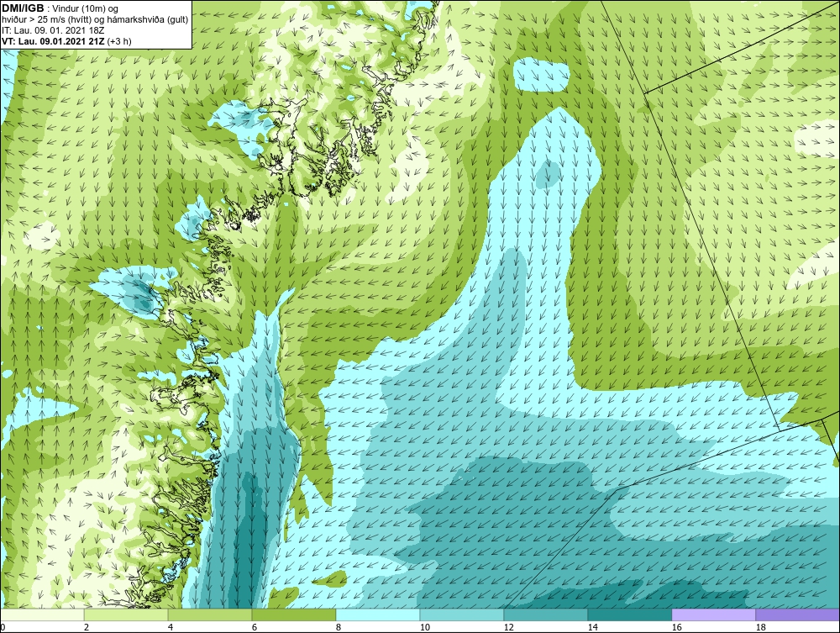Viewport: 840px width, 633px height.
Task: Click the 16–18 m/s light purple legend swatch
Action: click(x=713, y=615)
